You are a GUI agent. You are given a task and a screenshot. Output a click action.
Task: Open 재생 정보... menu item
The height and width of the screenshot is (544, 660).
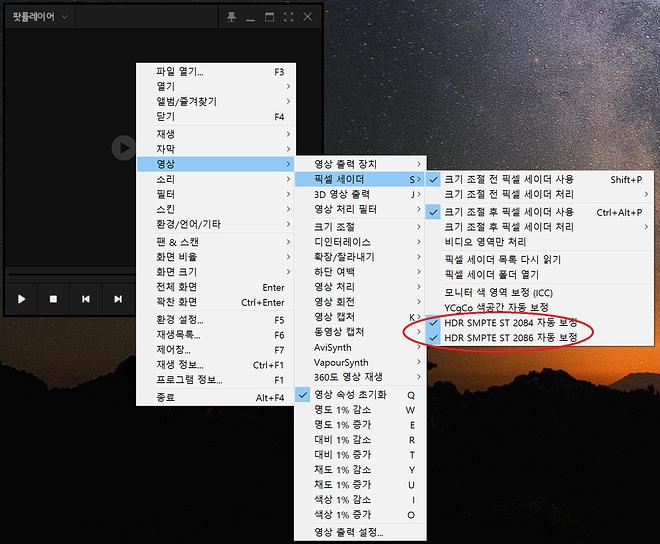click(x=216, y=365)
